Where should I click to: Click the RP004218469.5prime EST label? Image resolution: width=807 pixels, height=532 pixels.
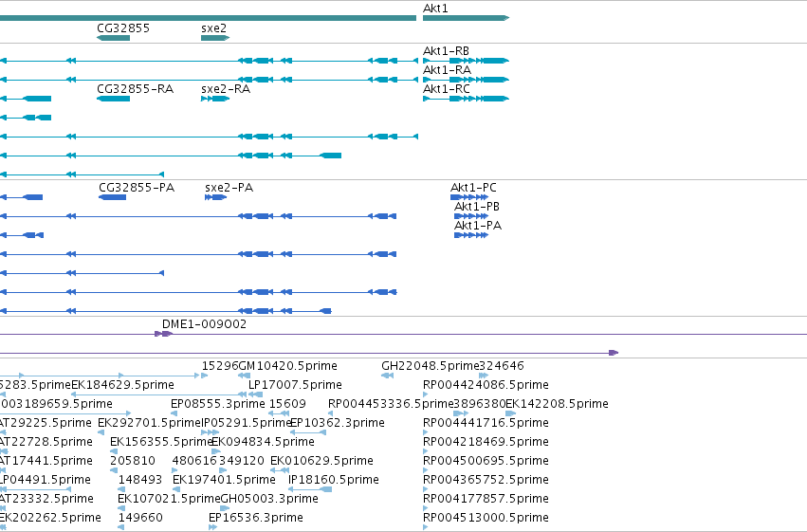486,442
